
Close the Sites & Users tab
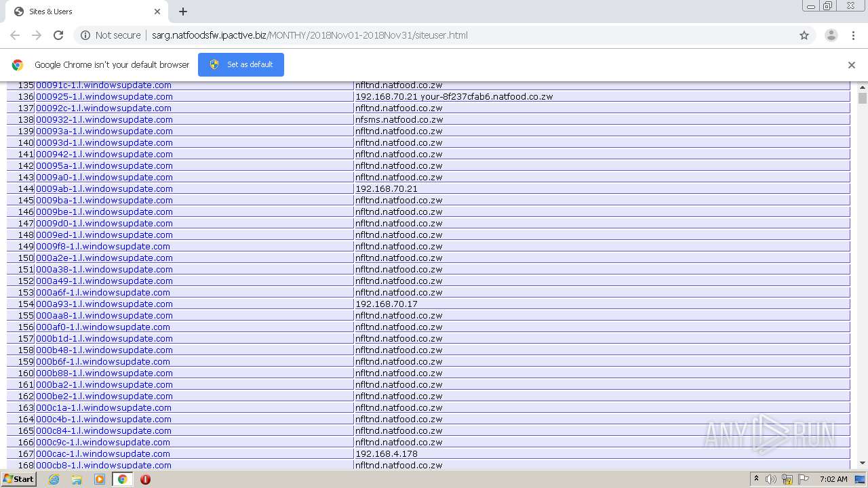(157, 12)
